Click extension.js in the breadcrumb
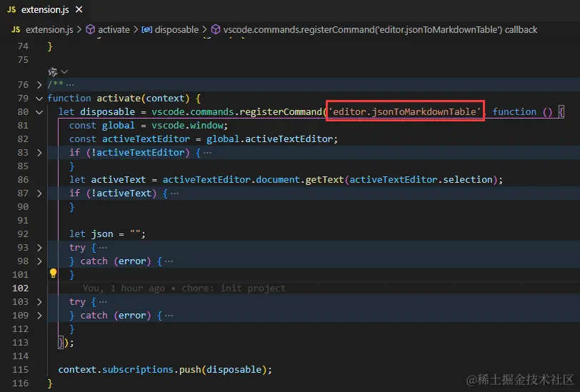This screenshot has width=580, height=392. coord(49,29)
